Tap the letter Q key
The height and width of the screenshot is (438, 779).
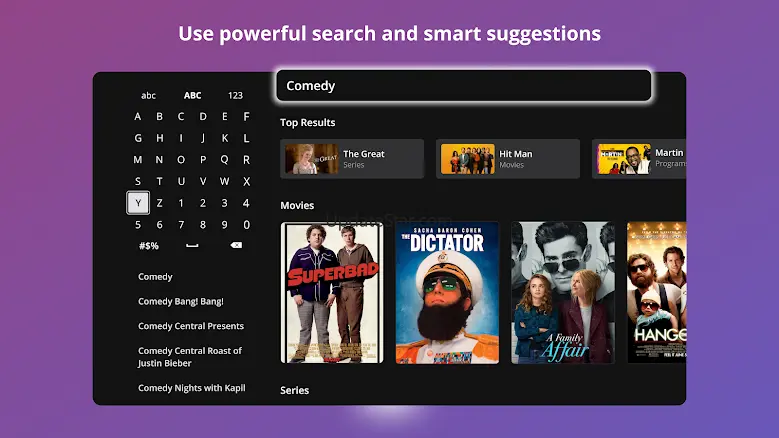[x=225, y=160]
